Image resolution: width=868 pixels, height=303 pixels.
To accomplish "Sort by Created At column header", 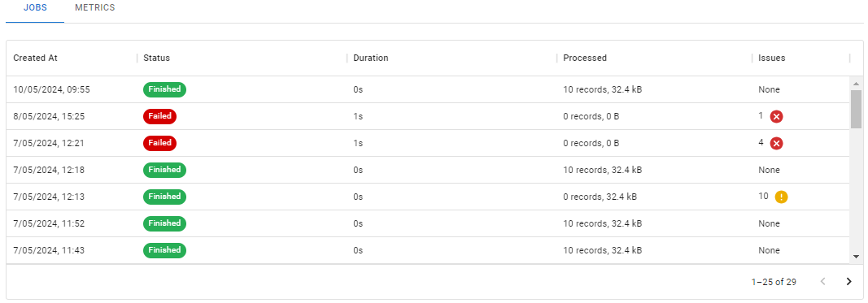I will click(36, 58).
